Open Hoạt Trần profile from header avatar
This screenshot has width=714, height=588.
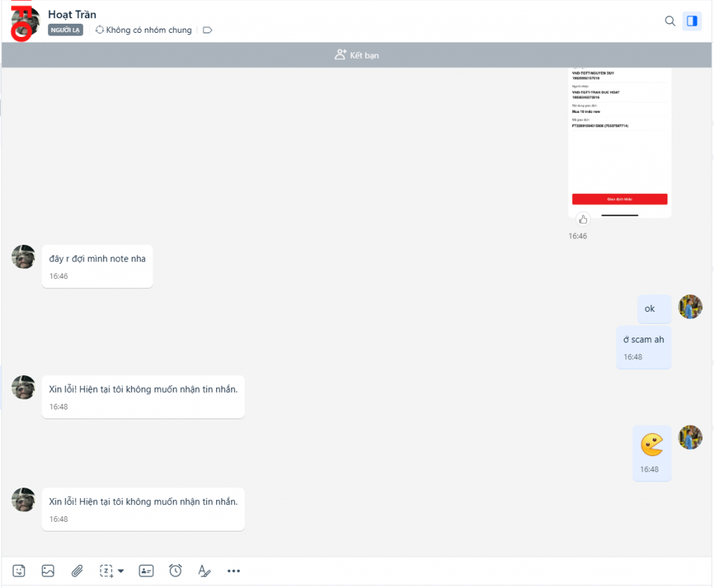26,22
